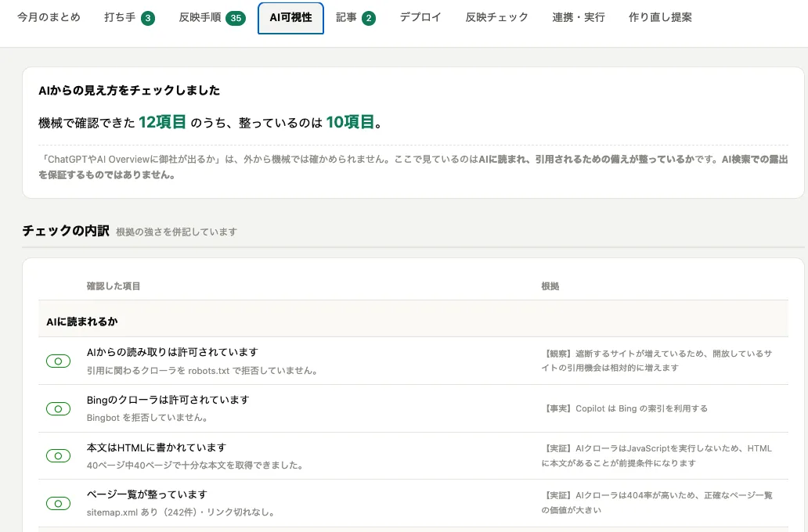Click the badge 2 on 記事
Image resolution: width=808 pixels, height=532 pixels.
pyautogui.click(x=369, y=19)
